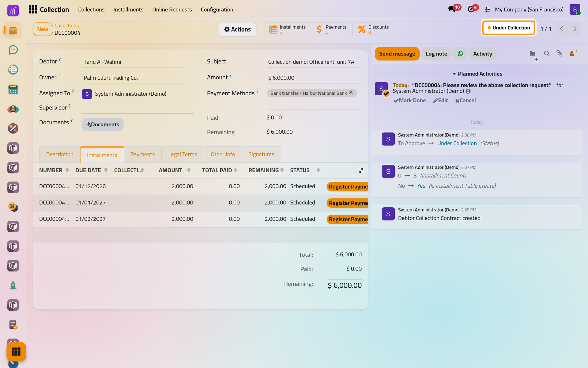Viewport: 588px width, 368px height.
Task: Click the Activity button
Action: (x=483, y=54)
